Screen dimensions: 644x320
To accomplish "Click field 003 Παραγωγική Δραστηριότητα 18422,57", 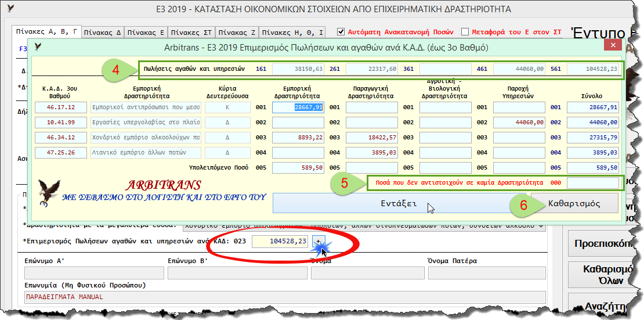I will 372,138.
